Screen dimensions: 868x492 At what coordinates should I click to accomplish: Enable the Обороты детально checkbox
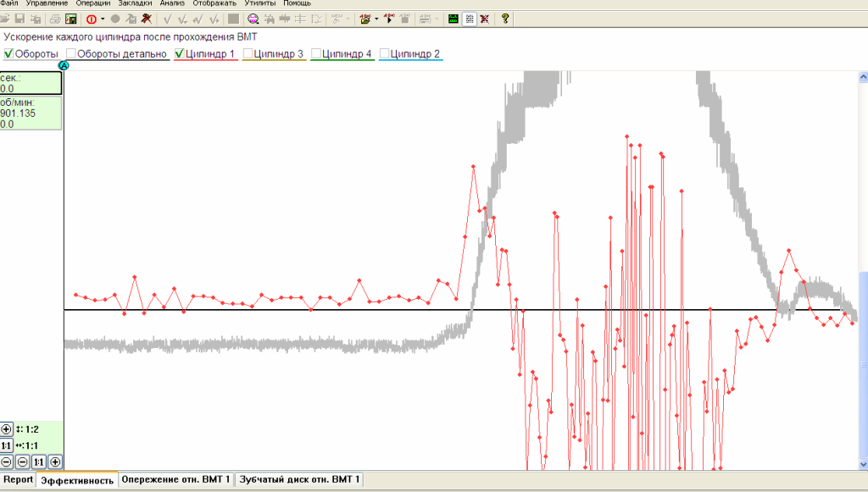(x=71, y=54)
